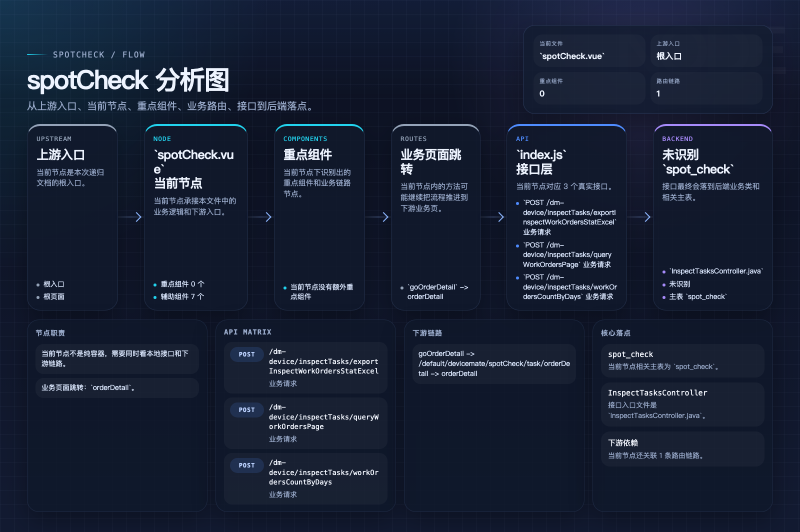Open the UPSTREAM 上游入口 flow card heading
This screenshot has height=532, width=800.
(x=60, y=154)
